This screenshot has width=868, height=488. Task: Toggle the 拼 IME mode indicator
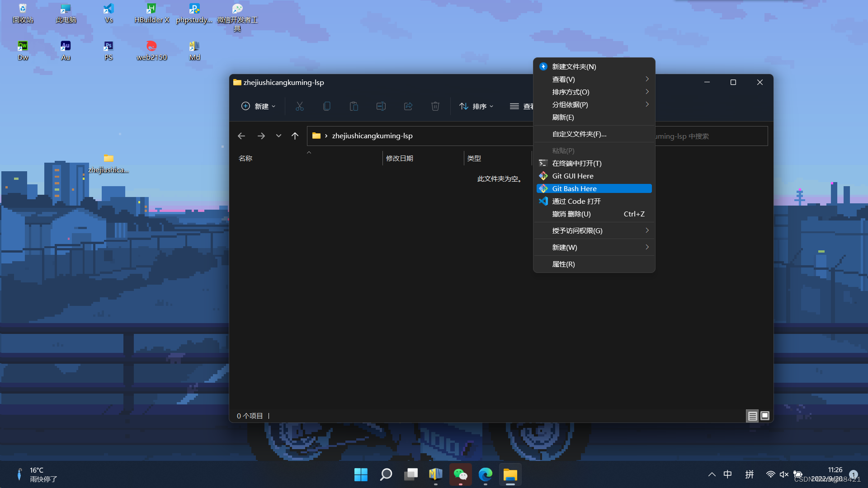(750, 474)
